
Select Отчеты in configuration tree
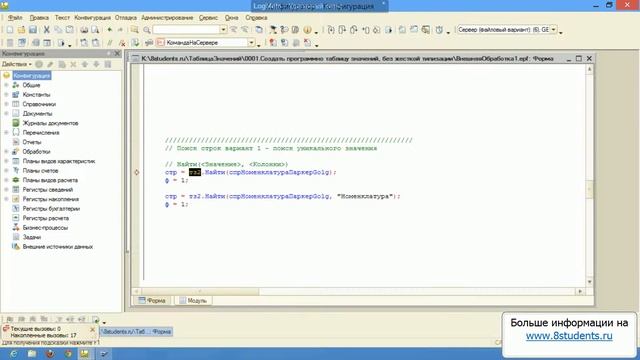click(32, 142)
